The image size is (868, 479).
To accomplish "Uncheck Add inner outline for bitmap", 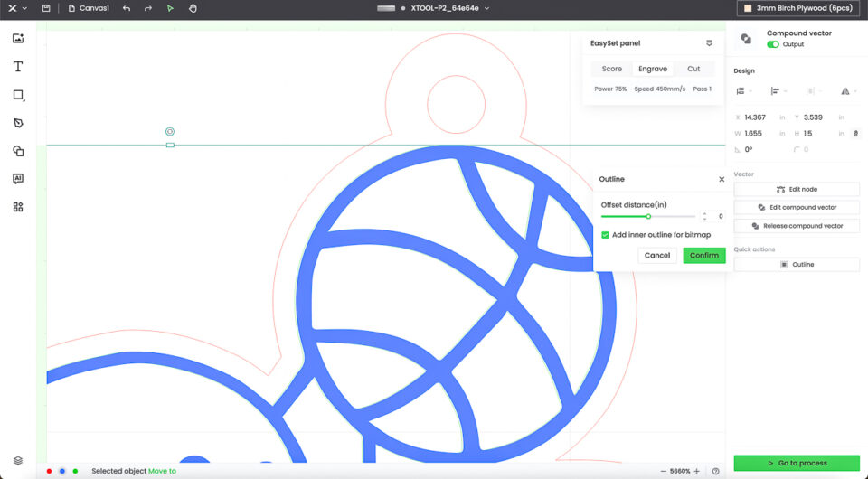I will click(606, 235).
